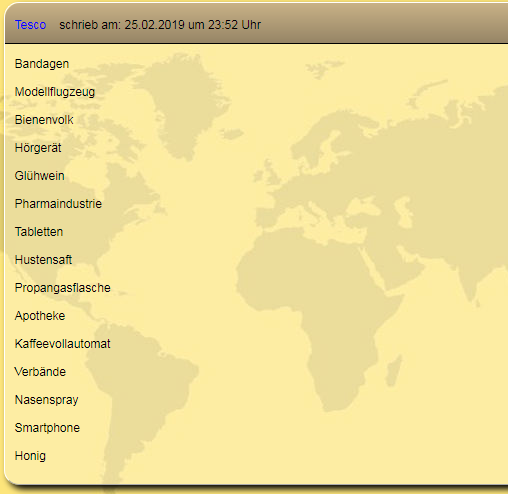Click the Kaffeevollautomat entry
Viewport: 508px width, 494px height.
point(63,344)
